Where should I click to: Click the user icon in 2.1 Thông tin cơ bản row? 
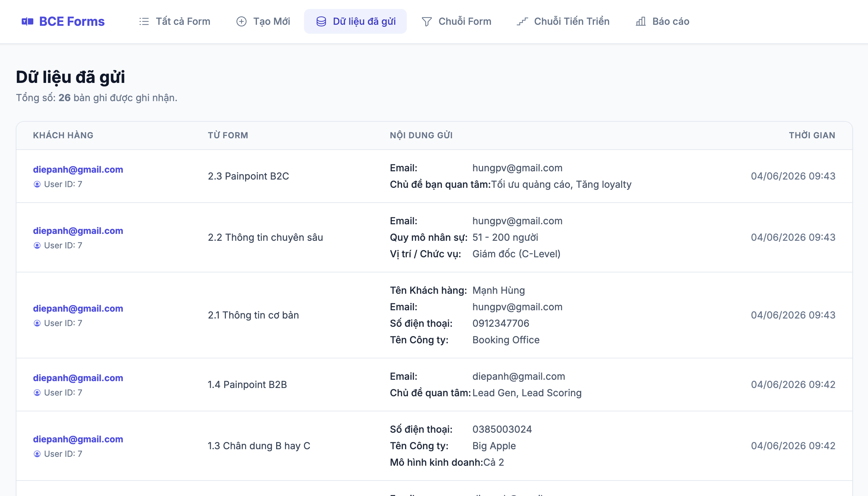click(37, 323)
